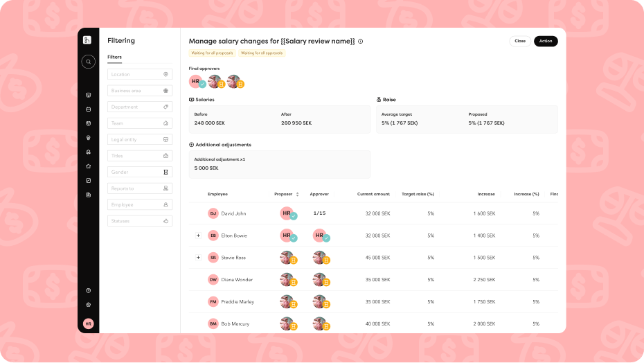Click the HR approver avatar in Elton Bowie's row
644x363 pixels.
321,236
